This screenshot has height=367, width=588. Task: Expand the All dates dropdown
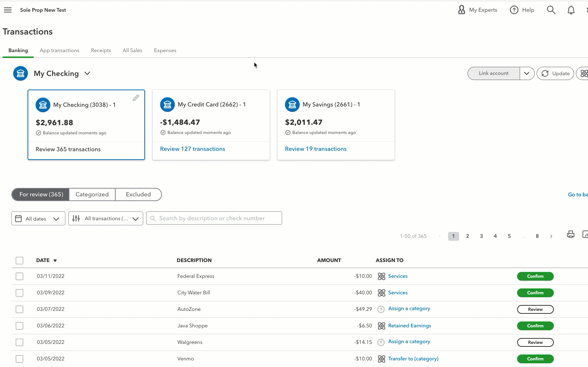(x=38, y=218)
